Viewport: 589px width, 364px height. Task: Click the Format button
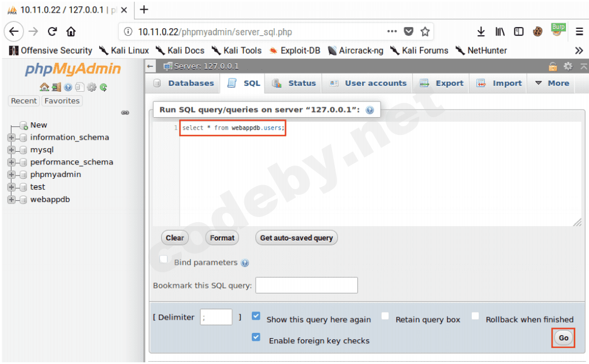click(x=222, y=238)
